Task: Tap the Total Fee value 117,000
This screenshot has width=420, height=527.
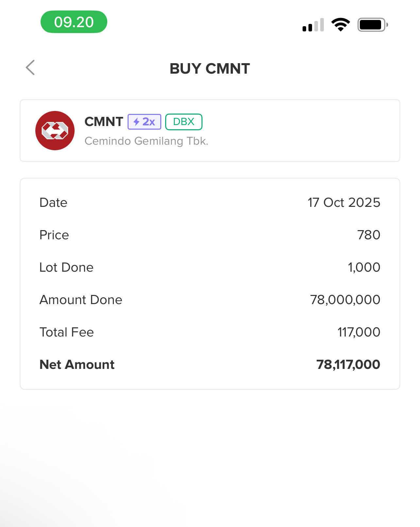Action: (x=359, y=332)
